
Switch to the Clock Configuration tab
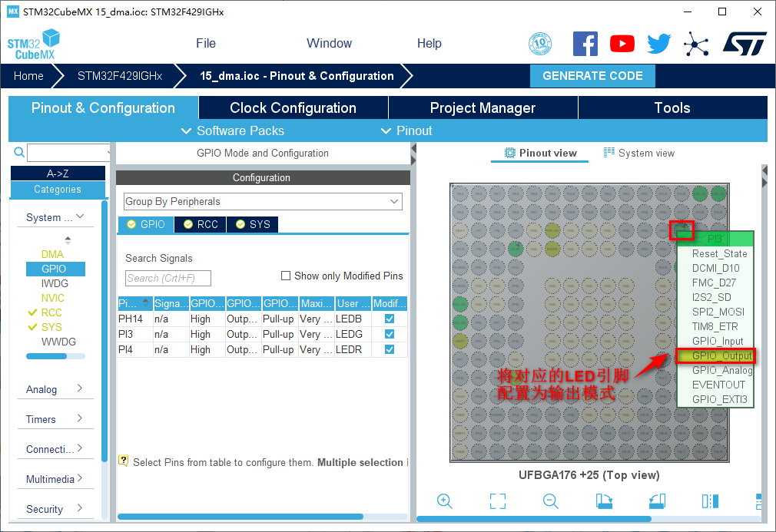coord(293,107)
